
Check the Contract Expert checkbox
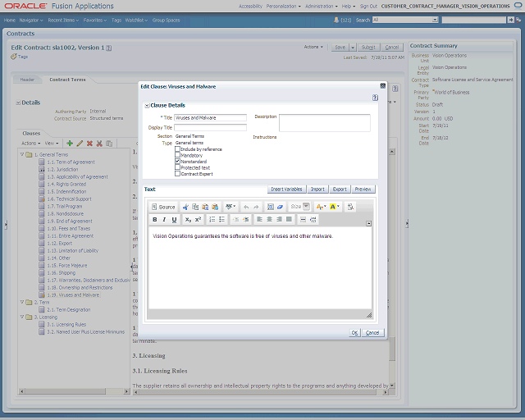[177, 173]
